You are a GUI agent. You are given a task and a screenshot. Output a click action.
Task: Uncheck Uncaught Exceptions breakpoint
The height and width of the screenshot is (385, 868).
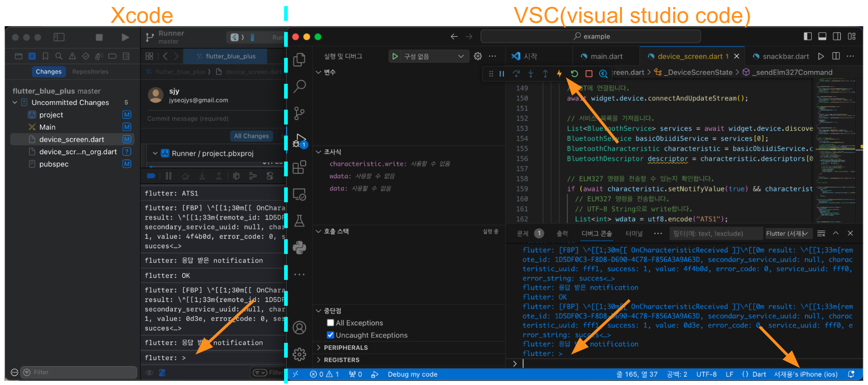[x=330, y=335]
